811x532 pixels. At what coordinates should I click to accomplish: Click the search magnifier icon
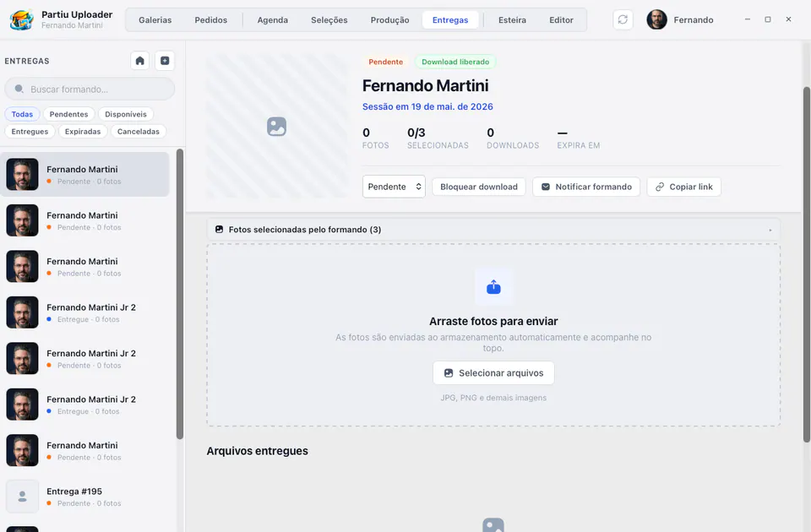click(19, 89)
